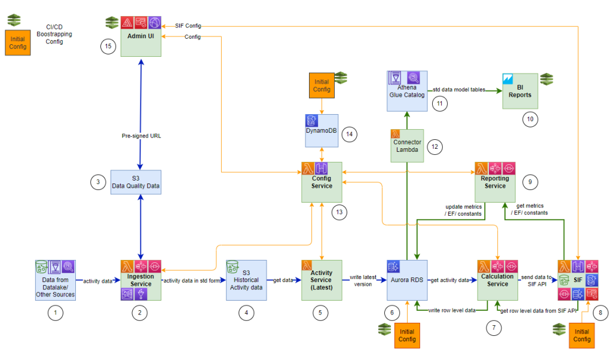Select the Pre-signed URL label

pos(142,136)
